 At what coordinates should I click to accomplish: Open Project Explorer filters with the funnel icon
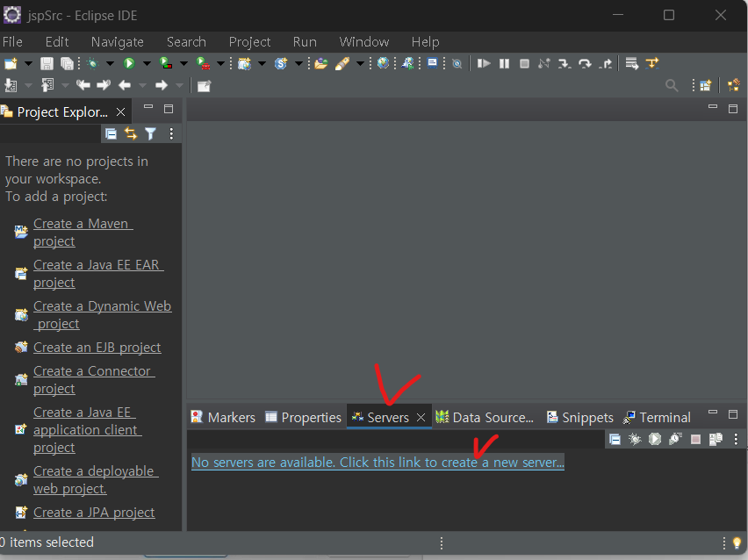(x=150, y=133)
